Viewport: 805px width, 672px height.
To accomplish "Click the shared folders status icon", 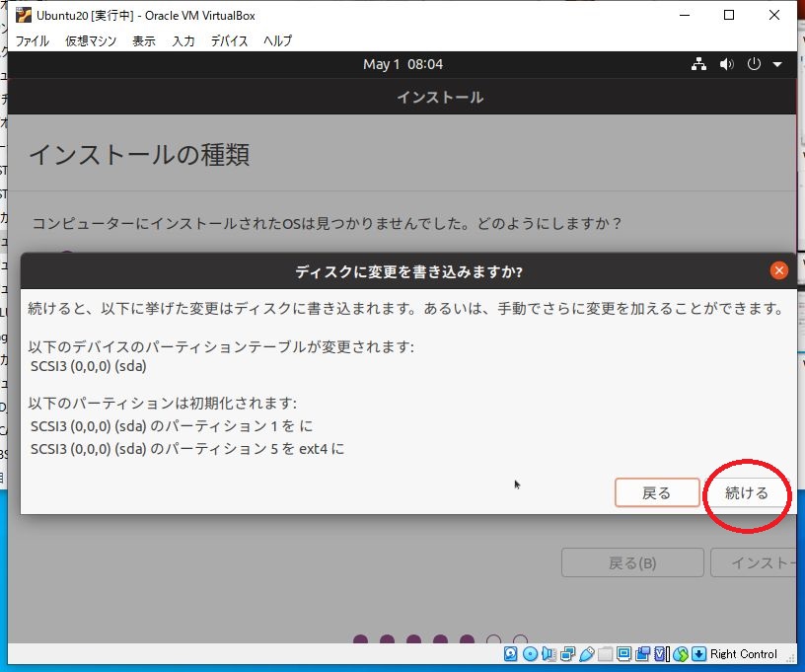I will point(606,653).
